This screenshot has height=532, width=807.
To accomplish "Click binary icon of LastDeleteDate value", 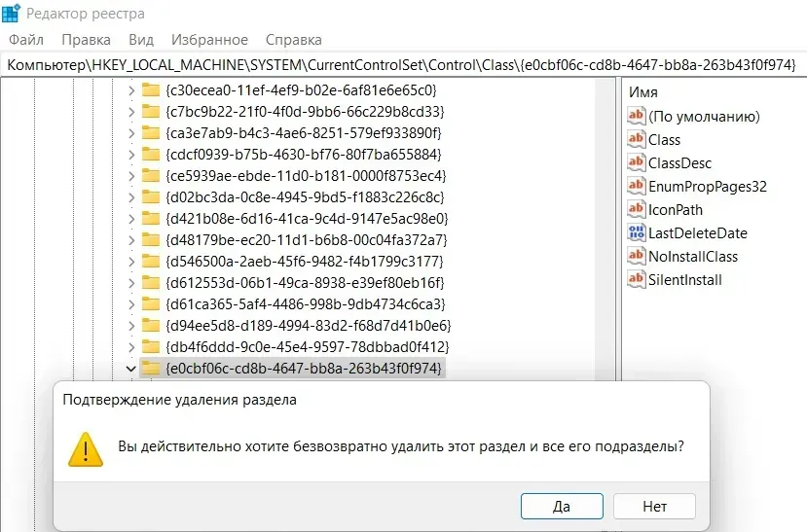I will click(x=636, y=232).
